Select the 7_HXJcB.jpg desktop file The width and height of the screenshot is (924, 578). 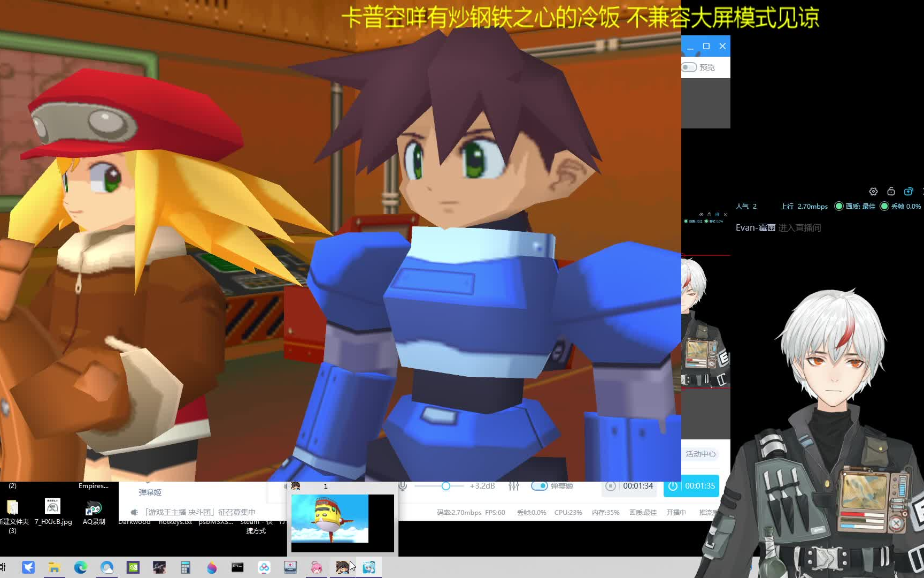[53, 512]
